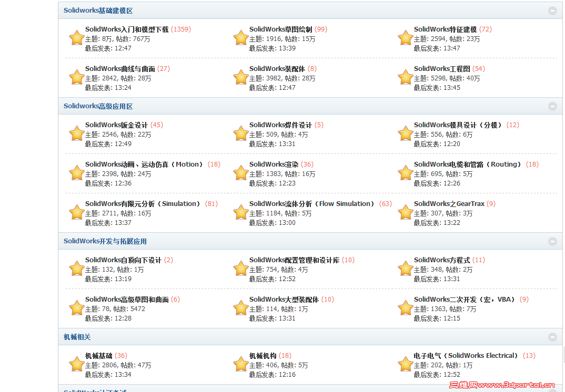The height and width of the screenshot is (392, 565).
Task: Click star icon beside SolidWorks装配体
Action: coord(241,77)
